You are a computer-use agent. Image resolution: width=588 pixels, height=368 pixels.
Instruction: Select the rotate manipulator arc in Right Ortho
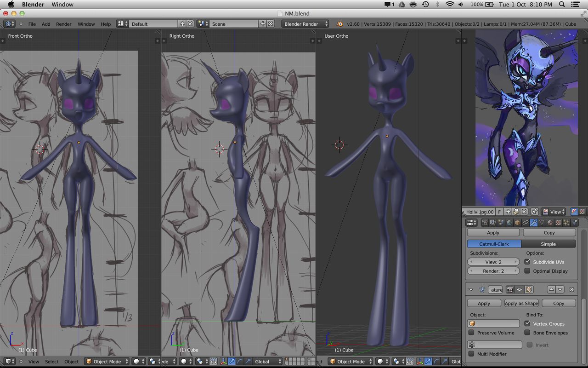(240, 362)
